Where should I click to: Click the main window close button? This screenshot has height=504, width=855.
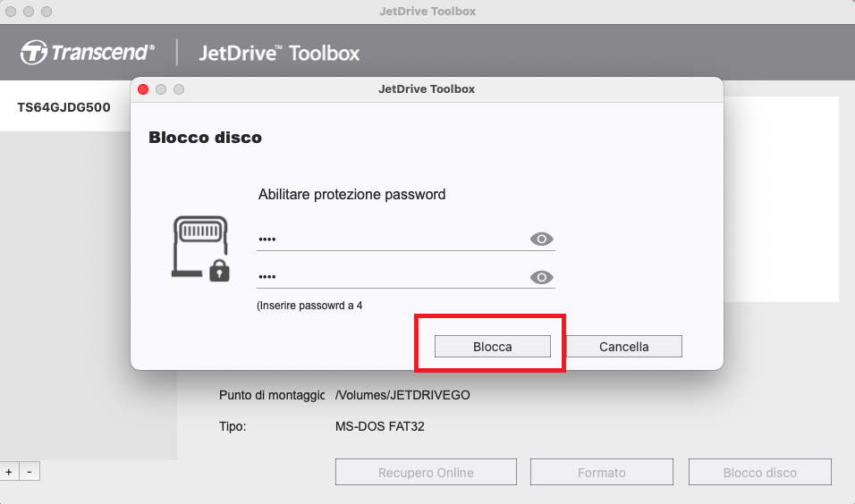(11, 12)
